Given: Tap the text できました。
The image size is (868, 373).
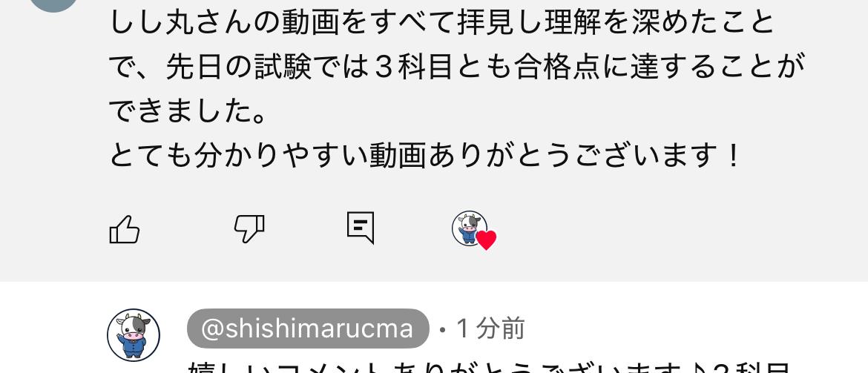Looking at the screenshot, I should tap(188, 113).
